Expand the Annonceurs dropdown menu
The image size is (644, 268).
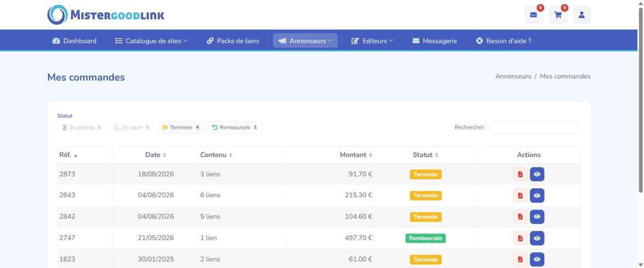(305, 41)
